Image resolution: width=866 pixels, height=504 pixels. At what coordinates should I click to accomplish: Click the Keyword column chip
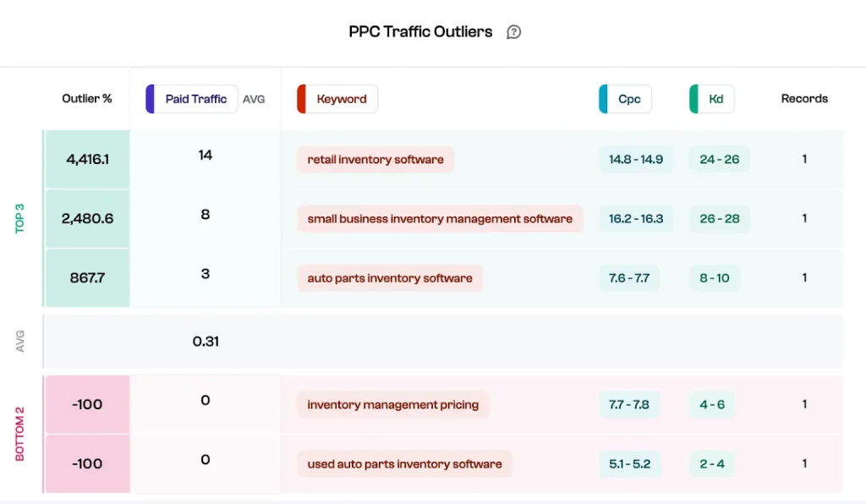pos(337,99)
